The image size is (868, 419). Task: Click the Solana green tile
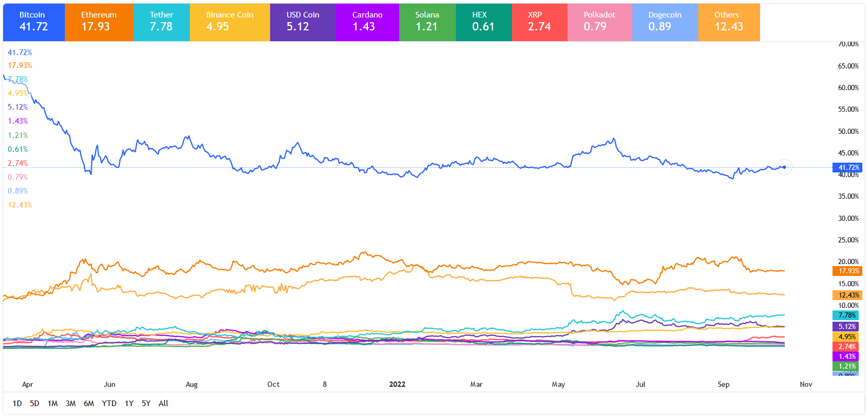[x=427, y=22]
